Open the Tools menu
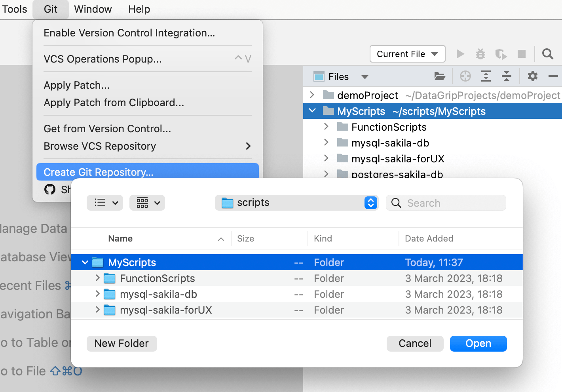The width and height of the screenshot is (562, 392). click(x=15, y=9)
